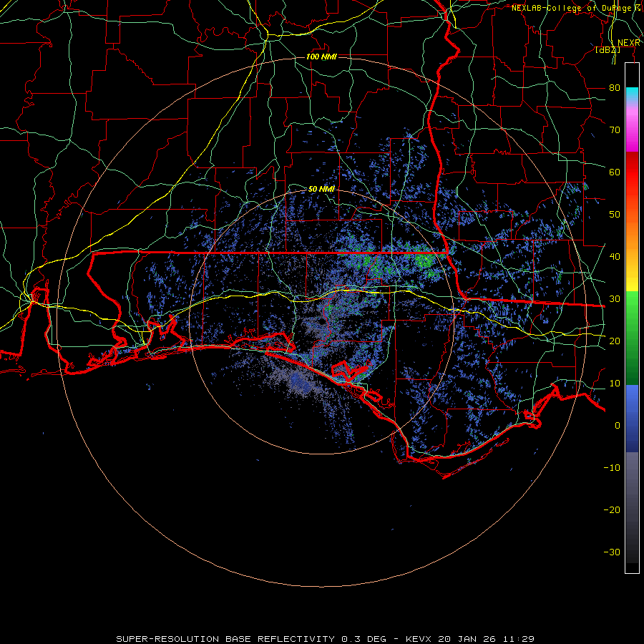This screenshot has height=644, width=644.
Task: Click the 20 value on the dBZ scale
Action: 615,341
